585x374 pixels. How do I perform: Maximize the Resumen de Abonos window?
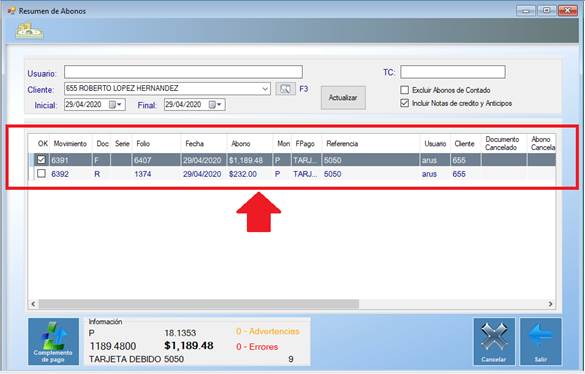pyautogui.click(x=546, y=10)
